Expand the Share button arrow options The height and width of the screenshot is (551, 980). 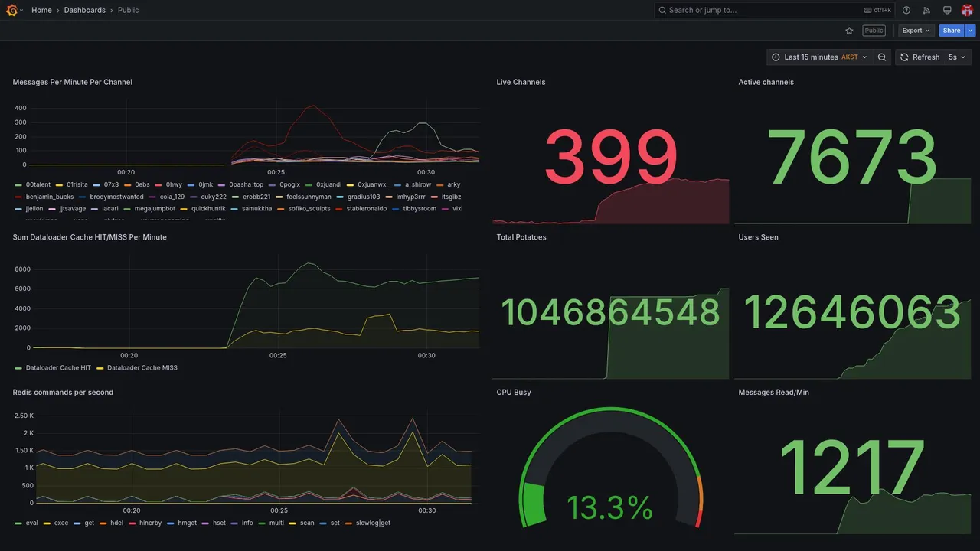[971, 31]
